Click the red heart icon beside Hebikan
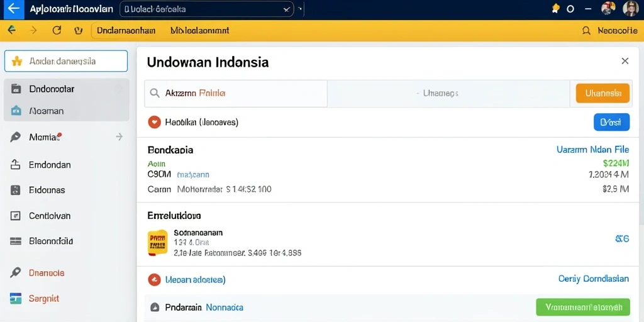 click(x=155, y=122)
